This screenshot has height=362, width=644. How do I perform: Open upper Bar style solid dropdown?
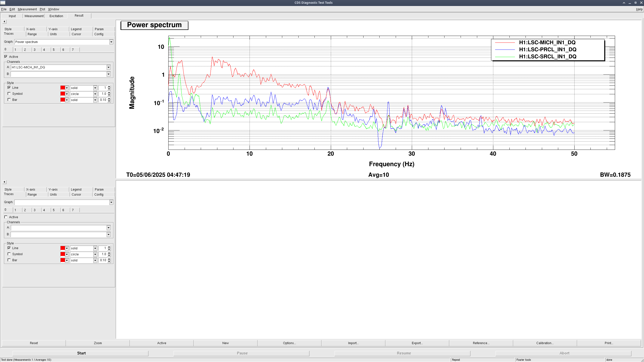pyautogui.click(x=95, y=100)
